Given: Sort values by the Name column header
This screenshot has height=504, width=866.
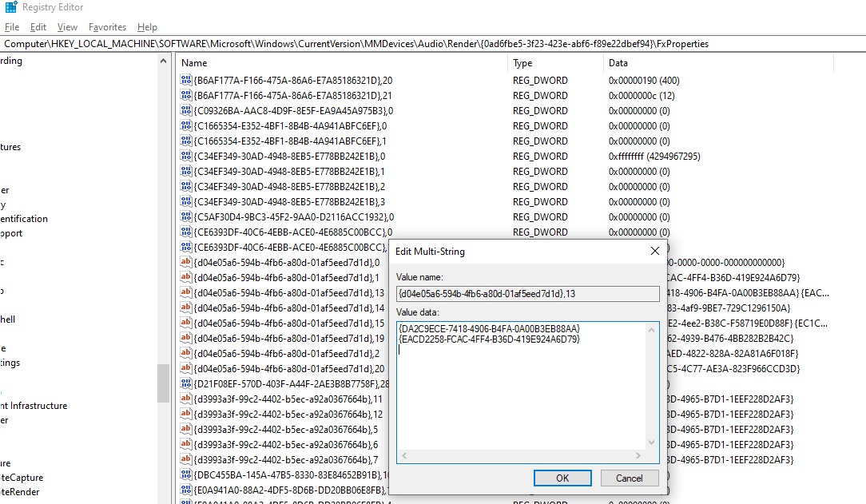Looking at the screenshot, I should pos(343,63).
